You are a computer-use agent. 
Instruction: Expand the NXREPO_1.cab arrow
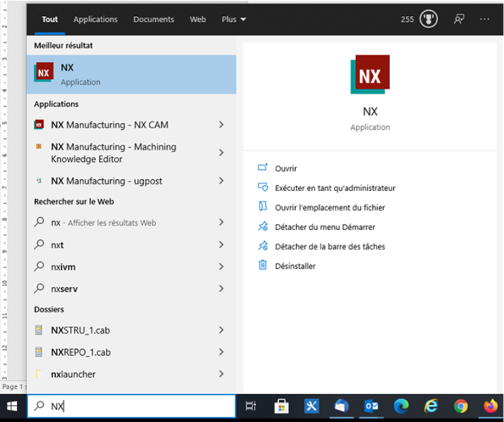pos(221,352)
